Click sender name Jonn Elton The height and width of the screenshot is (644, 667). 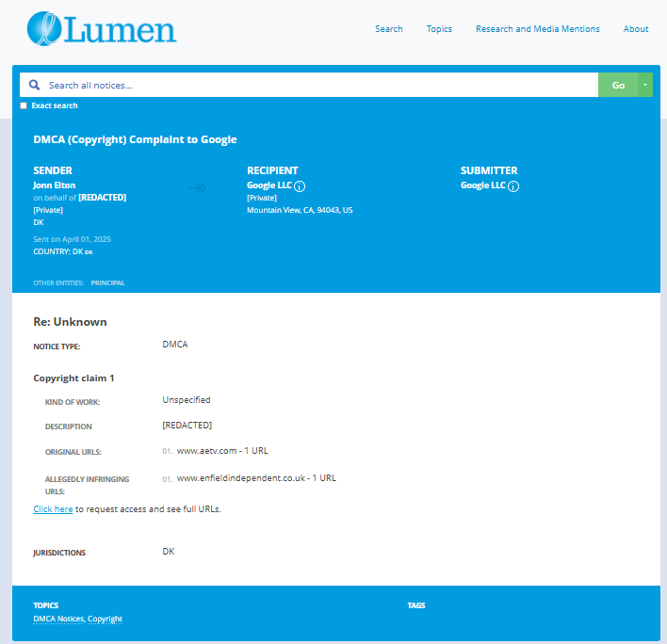coord(55,185)
